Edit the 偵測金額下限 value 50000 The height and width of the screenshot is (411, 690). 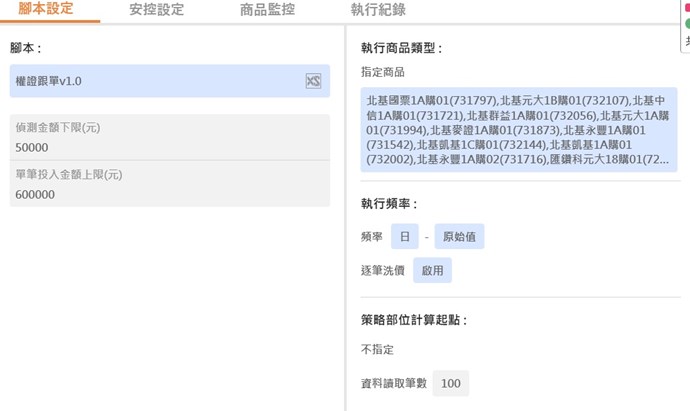pyautogui.click(x=170, y=147)
